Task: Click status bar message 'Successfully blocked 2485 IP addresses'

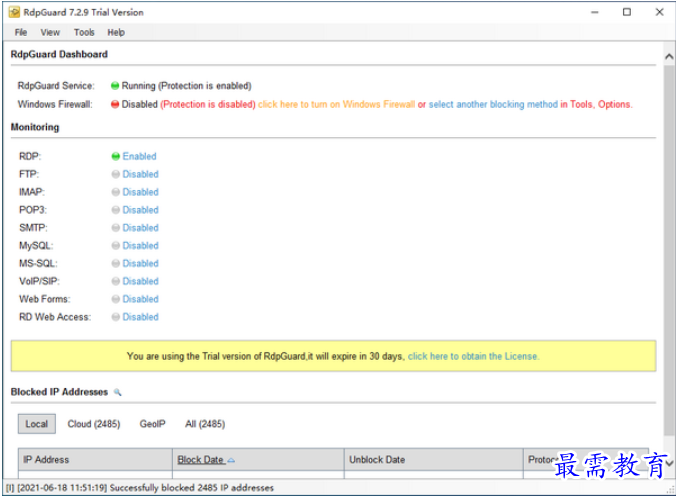Action: click(192, 488)
